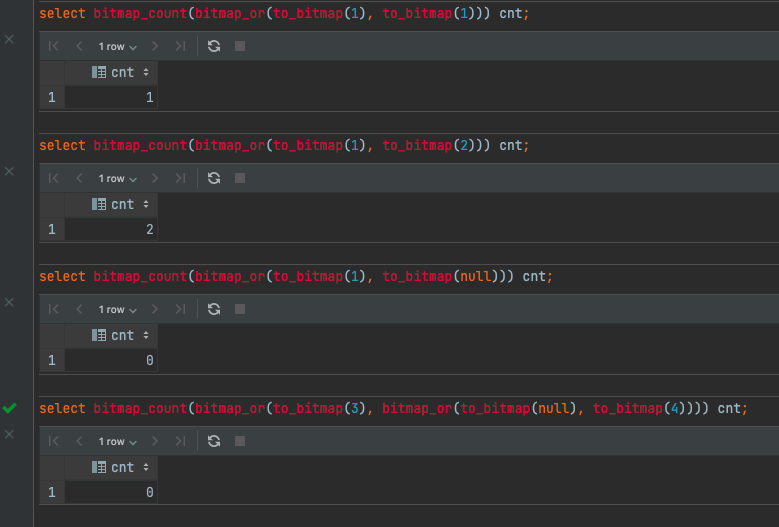This screenshot has width=779, height=527.
Task: Click the stop icon in the fourth result toolbar
Action: pos(240,441)
